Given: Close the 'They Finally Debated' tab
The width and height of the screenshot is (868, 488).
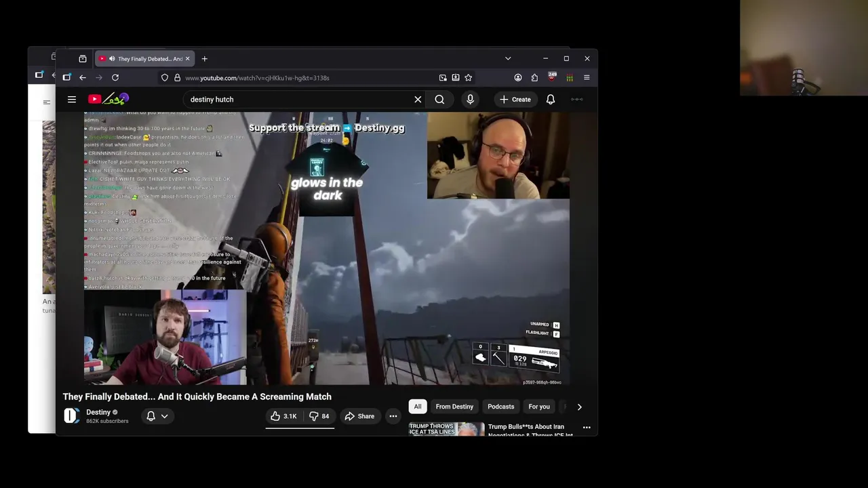Looking at the screenshot, I should (187, 59).
